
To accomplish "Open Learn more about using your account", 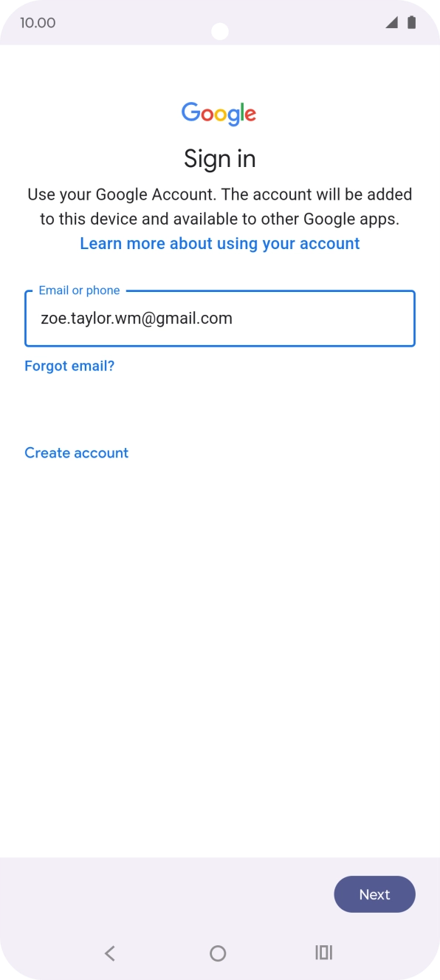I will tap(220, 244).
